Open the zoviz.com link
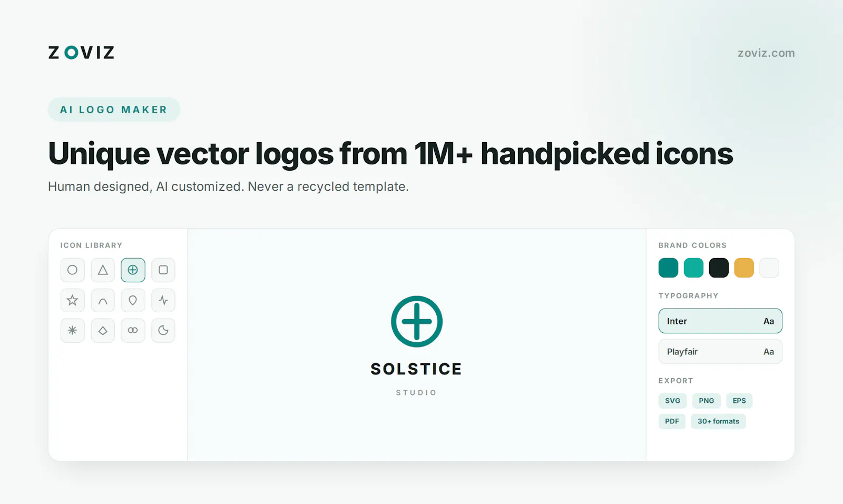Viewport: 843px width, 504px height. (x=766, y=53)
